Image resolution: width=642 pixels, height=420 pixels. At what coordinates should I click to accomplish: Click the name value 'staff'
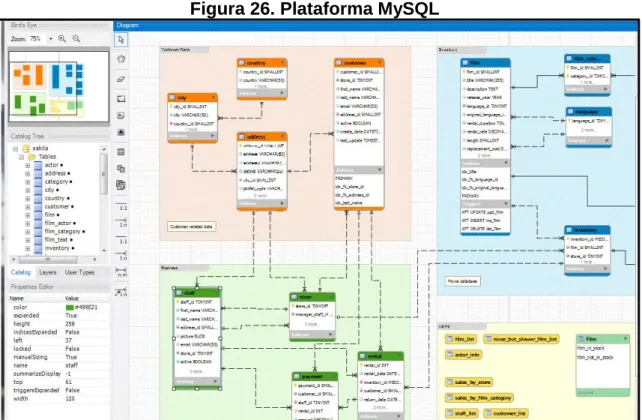(71, 366)
